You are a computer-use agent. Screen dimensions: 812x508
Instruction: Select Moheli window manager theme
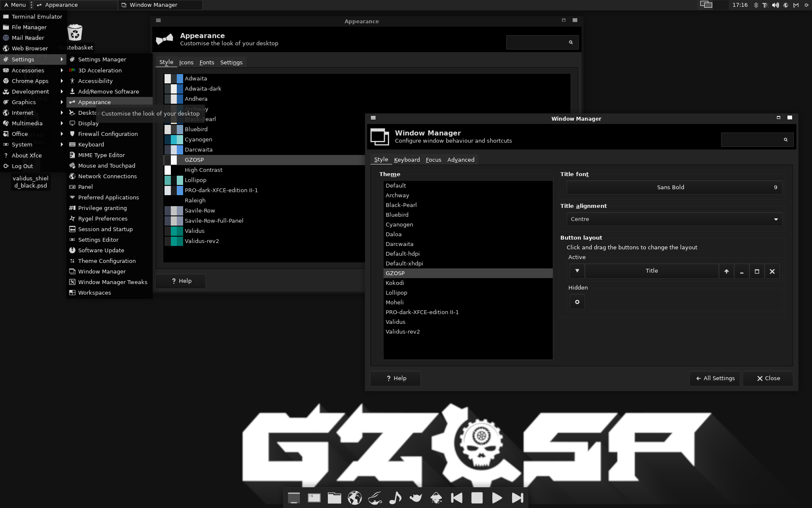[468, 302]
